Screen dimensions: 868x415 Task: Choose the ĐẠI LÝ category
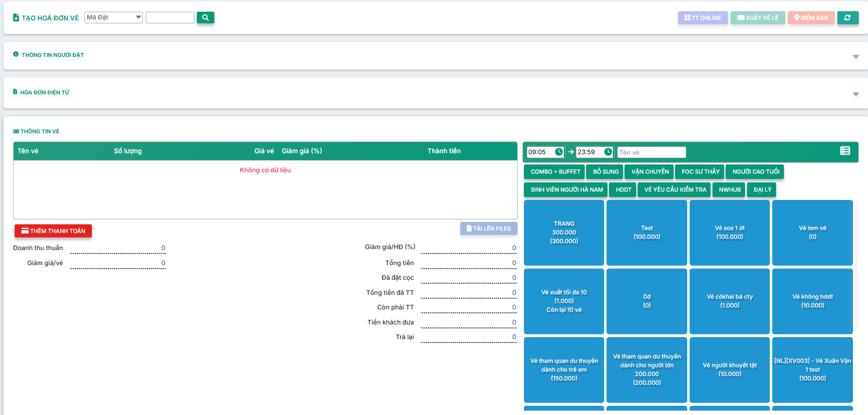click(x=762, y=190)
